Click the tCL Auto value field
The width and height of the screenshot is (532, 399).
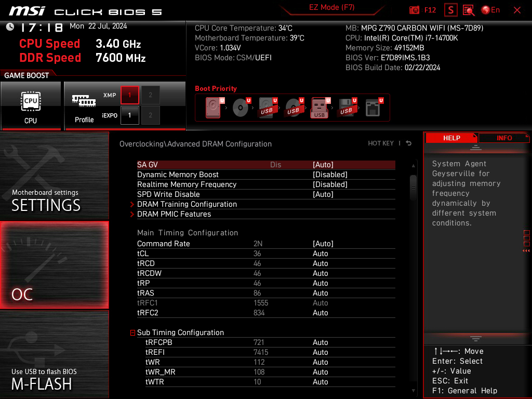tap(321, 254)
